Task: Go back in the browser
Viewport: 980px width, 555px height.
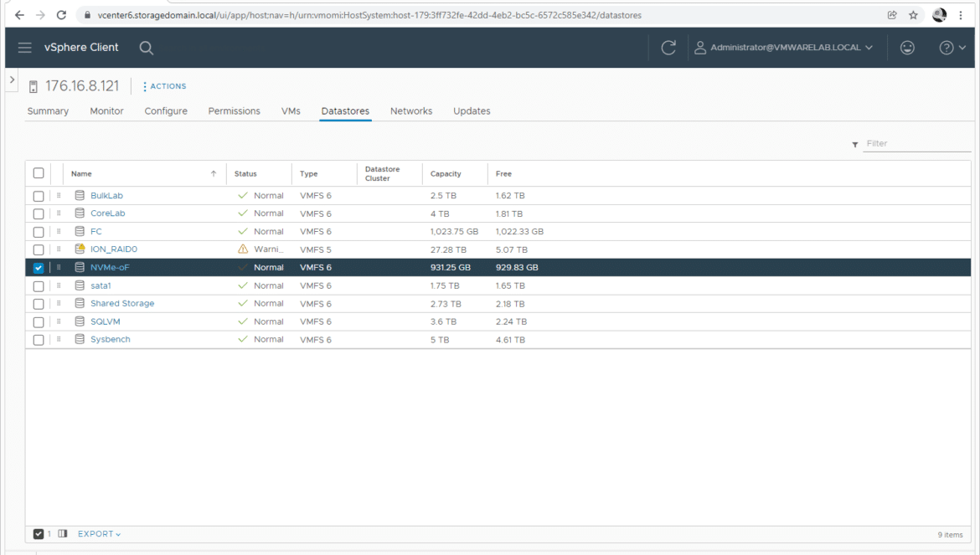Action: [x=19, y=15]
